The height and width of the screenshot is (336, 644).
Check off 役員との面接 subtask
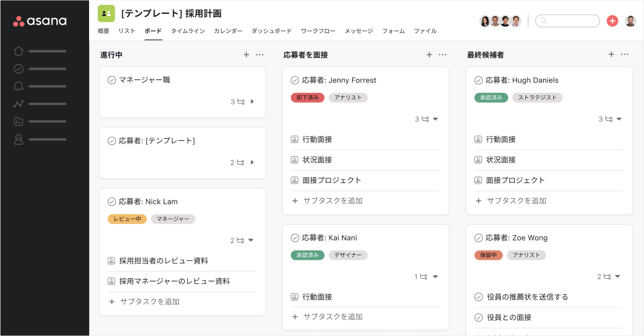[x=479, y=317]
